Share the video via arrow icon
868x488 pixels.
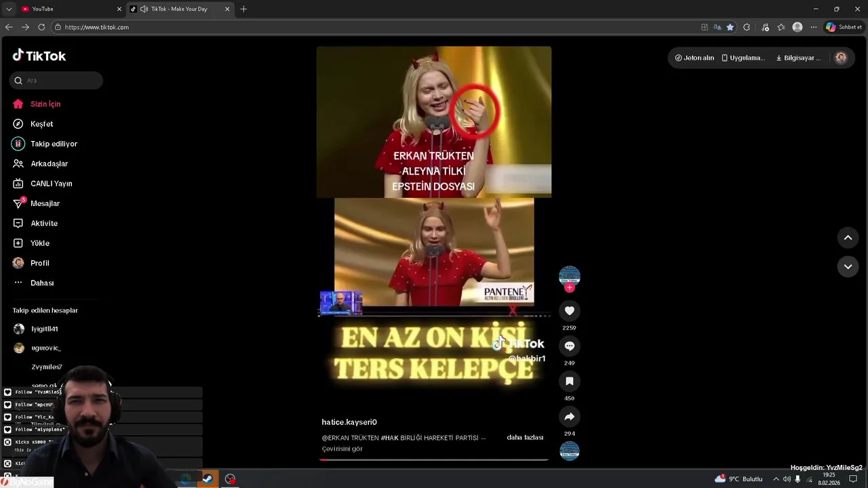click(570, 417)
